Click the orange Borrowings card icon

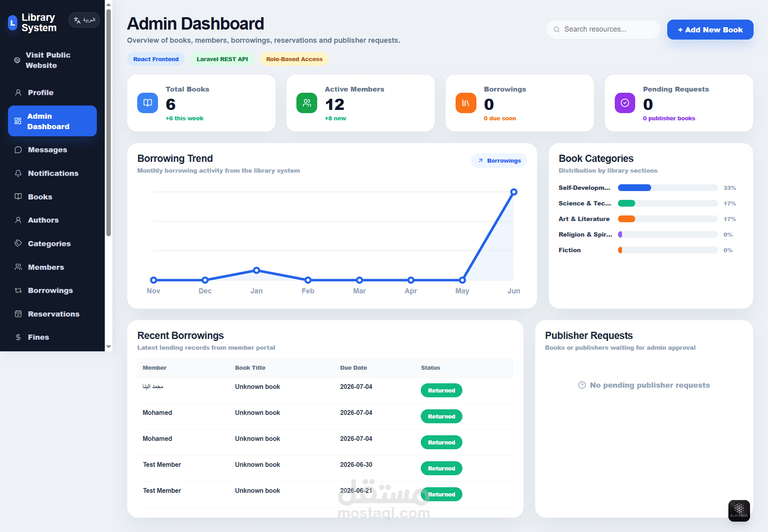coord(466,103)
